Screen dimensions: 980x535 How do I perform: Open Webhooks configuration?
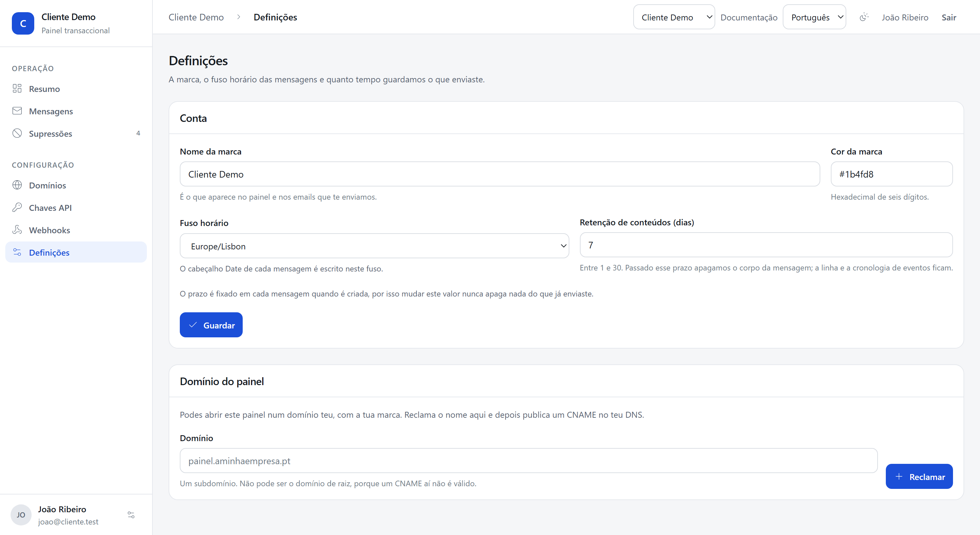tap(76, 230)
